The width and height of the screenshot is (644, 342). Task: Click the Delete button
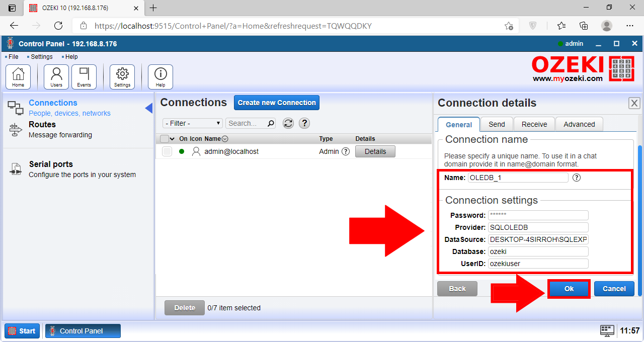pyautogui.click(x=185, y=308)
